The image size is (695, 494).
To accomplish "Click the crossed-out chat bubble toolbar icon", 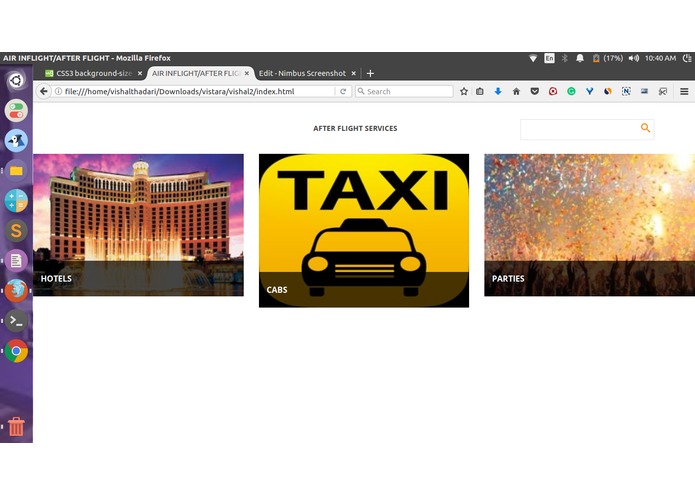I will (663, 91).
